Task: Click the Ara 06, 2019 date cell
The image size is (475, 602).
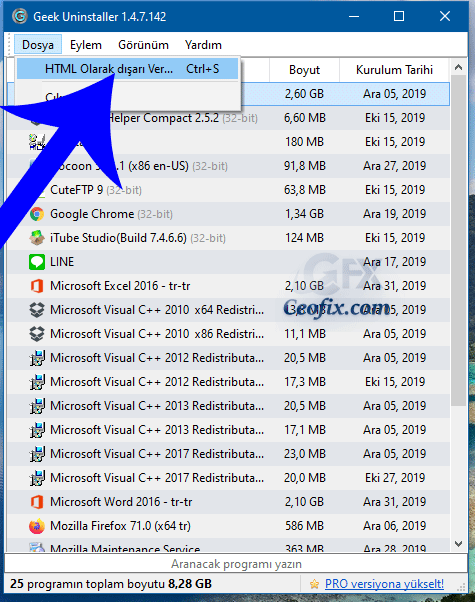Action: click(x=394, y=526)
